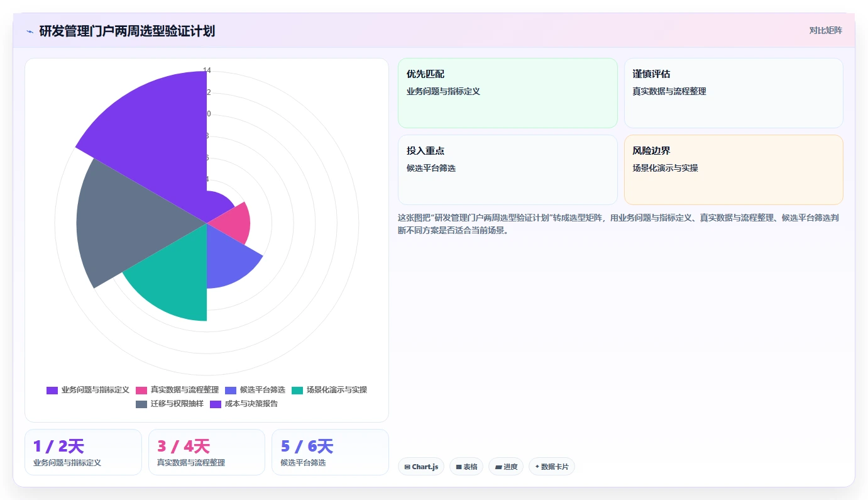The image size is (868, 500).
Task: Select the smallest purple polar chart segment
Action: [217, 206]
